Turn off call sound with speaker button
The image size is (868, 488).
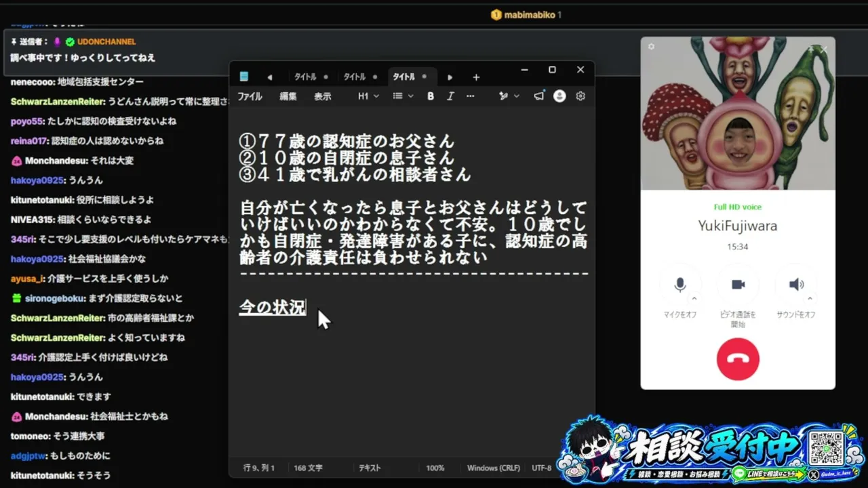click(x=796, y=285)
